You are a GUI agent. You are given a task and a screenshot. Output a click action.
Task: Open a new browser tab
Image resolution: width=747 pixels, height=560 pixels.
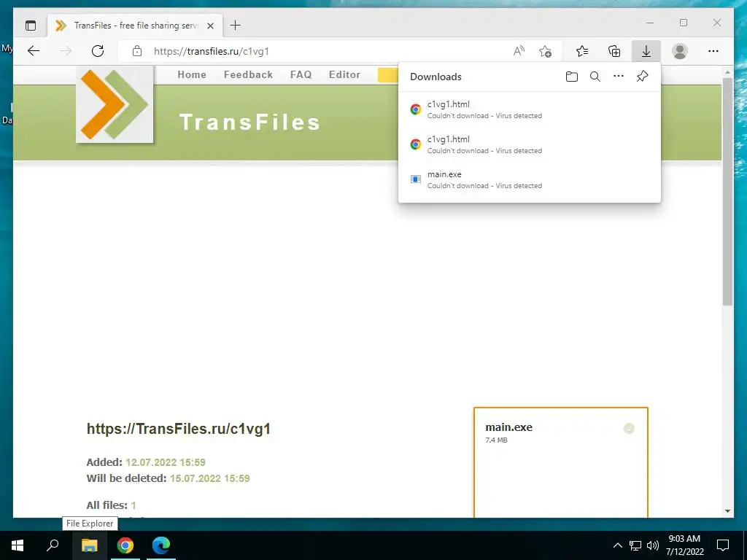click(236, 26)
